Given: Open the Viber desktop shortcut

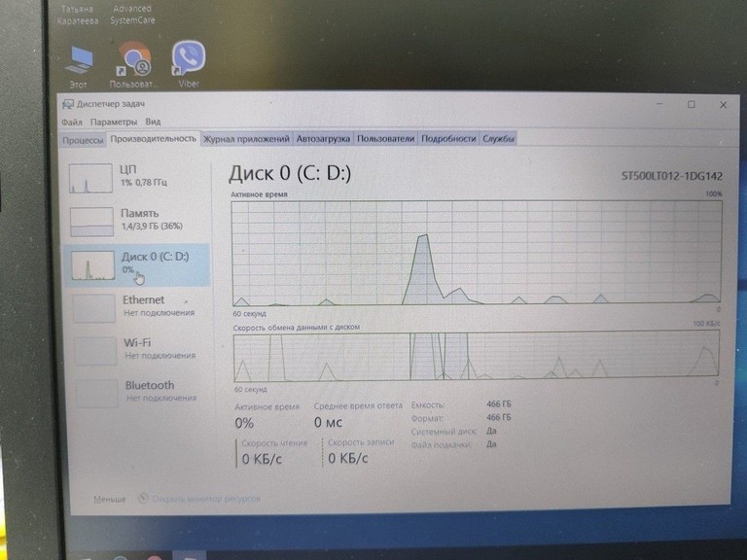Looking at the screenshot, I should (x=189, y=64).
